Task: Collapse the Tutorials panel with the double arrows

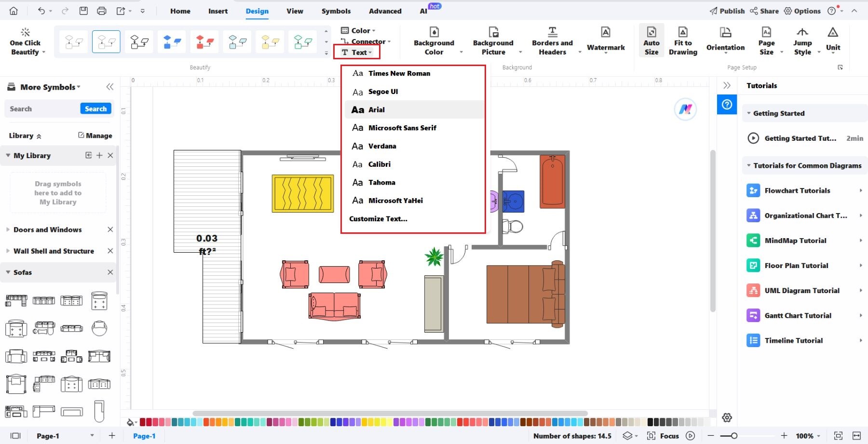Action: click(x=727, y=85)
